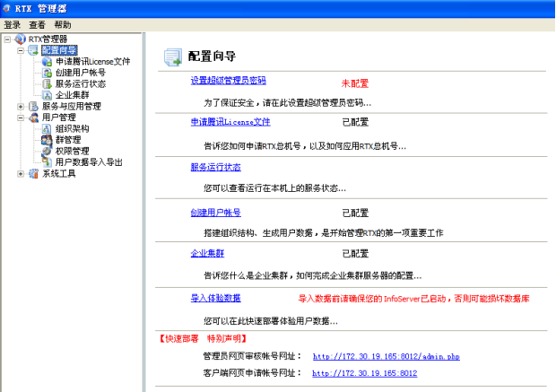
Task: Click the 企业集群 tree icon
Action: 47,95
